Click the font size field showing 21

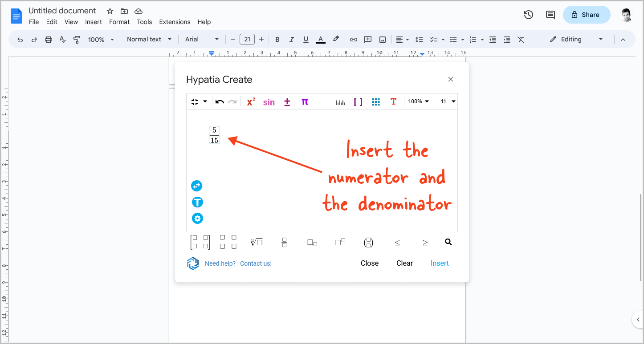(247, 39)
